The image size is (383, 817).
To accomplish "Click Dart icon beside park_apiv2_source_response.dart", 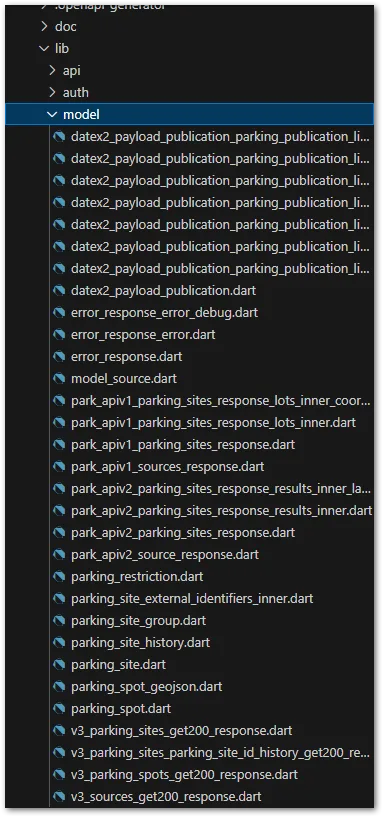I will (59, 554).
